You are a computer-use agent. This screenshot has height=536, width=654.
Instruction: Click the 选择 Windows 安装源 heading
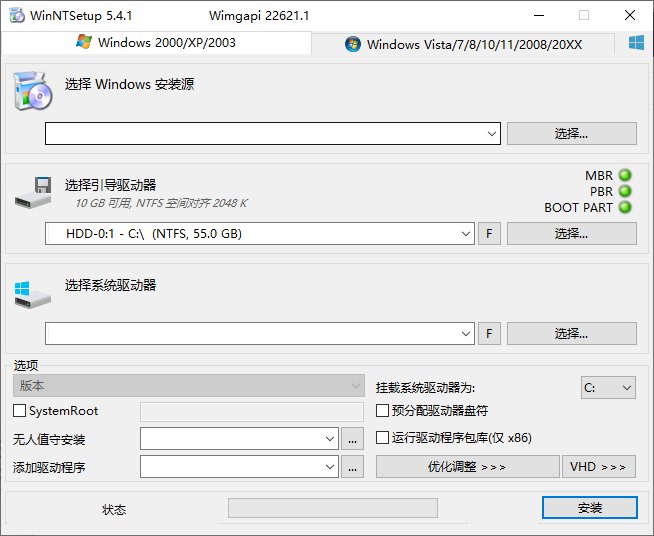(x=129, y=84)
